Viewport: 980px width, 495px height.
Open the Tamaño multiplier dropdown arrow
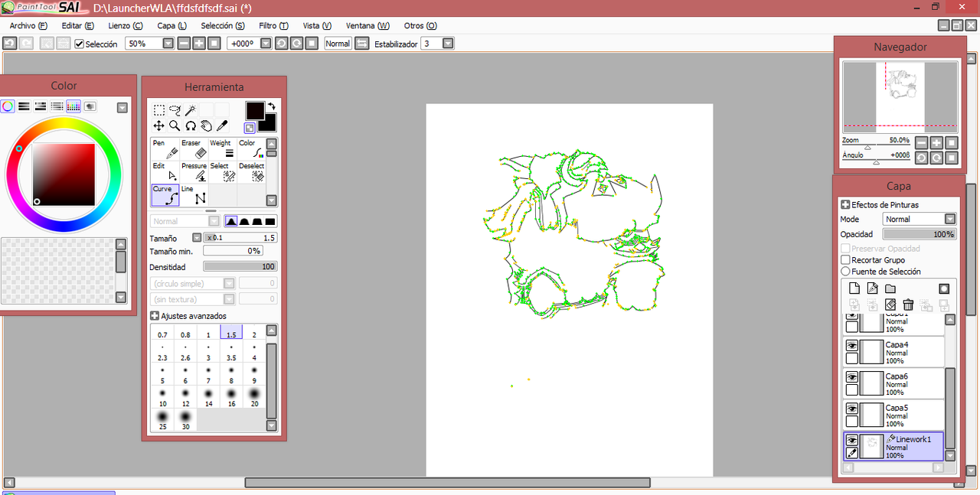(x=197, y=238)
